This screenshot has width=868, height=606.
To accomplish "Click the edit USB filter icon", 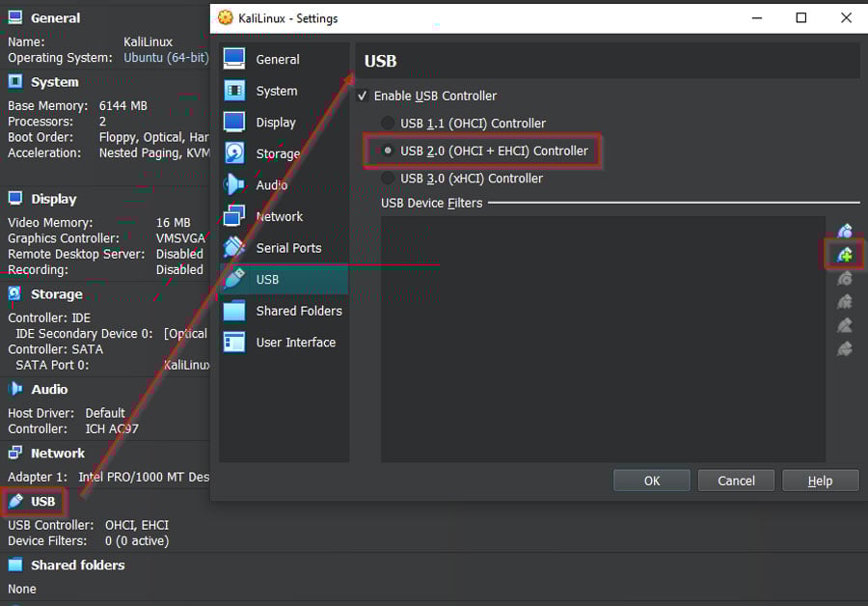I will point(845,278).
